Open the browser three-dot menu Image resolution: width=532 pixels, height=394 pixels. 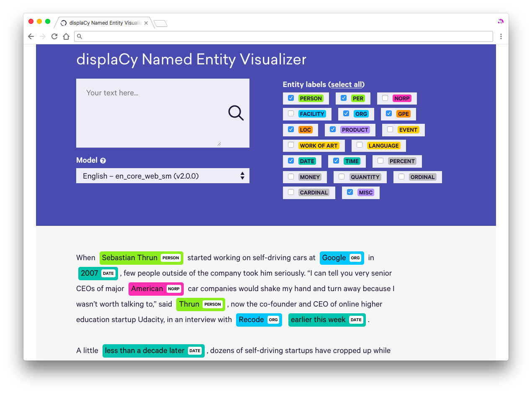[x=501, y=36]
